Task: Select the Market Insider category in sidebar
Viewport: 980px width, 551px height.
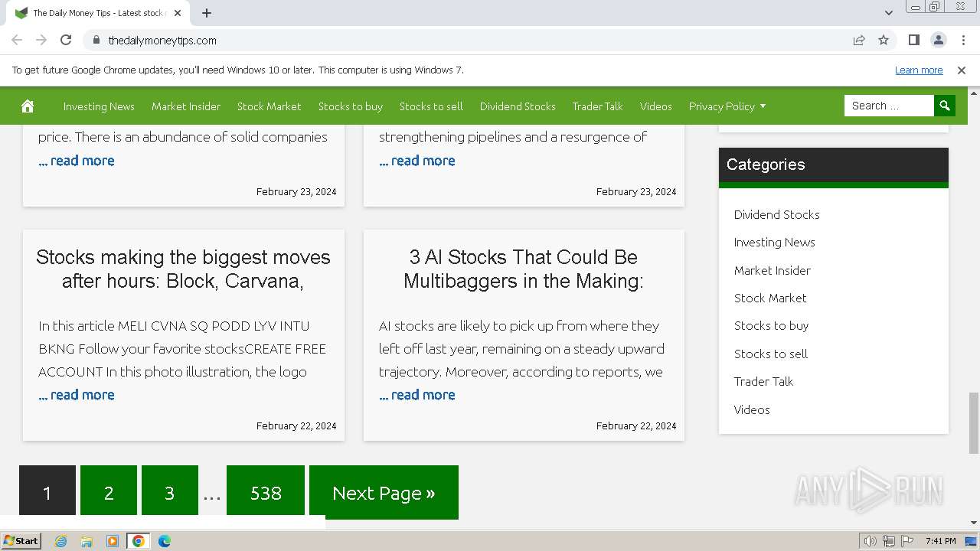Action: pos(773,270)
